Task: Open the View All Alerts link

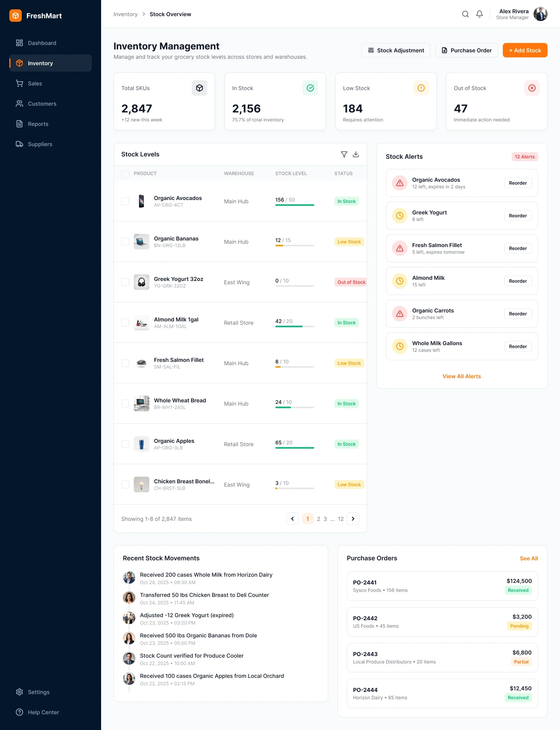Action: coord(462,376)
